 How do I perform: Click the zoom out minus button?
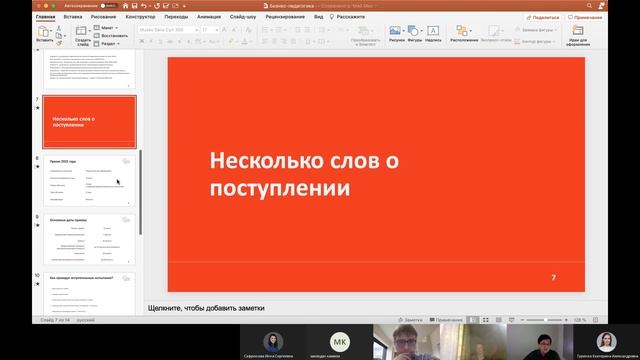coord(522,320)
